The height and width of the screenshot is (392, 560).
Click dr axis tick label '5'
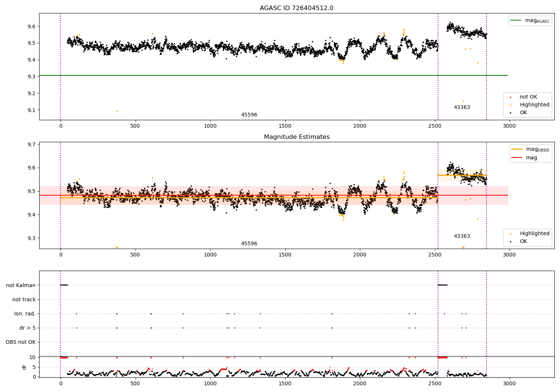pyautogui.click(x=34, y=367)
